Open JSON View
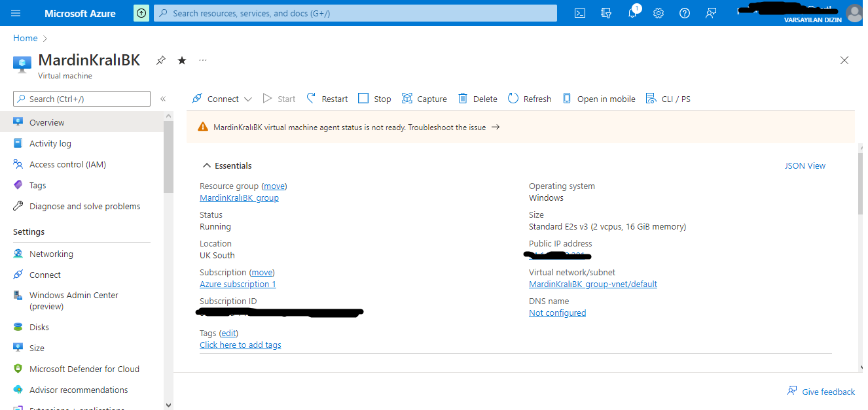This screenshot has width=868, height=410. [x=805, y=165]
